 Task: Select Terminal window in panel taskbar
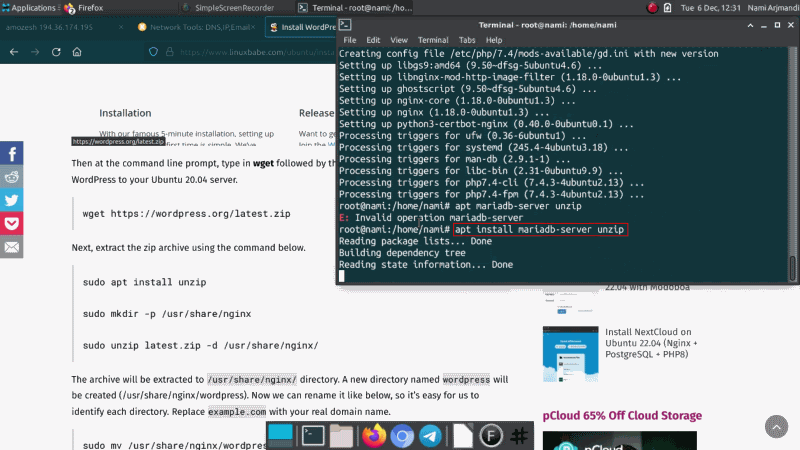pyautogui.click(x=356, y=8)
